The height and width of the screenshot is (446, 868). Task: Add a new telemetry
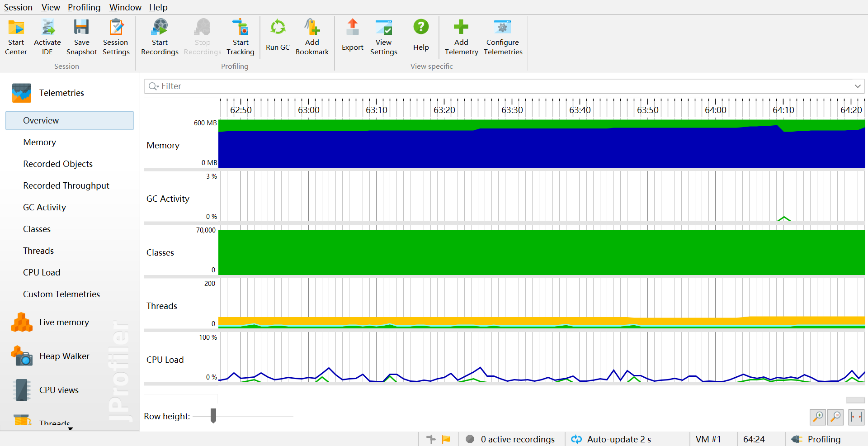click(x=461, y=37)
